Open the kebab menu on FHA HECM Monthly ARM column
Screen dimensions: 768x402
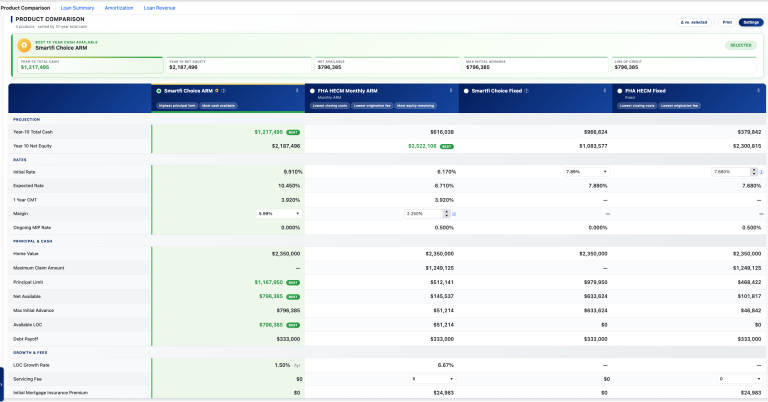pos(451,91)
